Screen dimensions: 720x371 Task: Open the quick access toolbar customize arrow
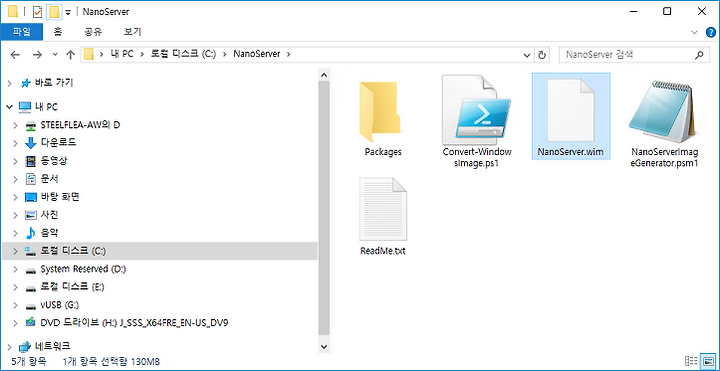68,12
